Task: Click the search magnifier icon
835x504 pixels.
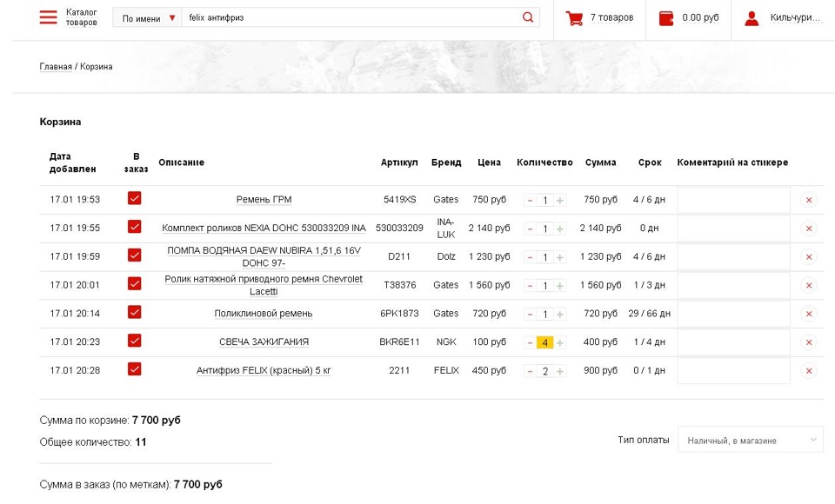Action: tap(528, 17)
